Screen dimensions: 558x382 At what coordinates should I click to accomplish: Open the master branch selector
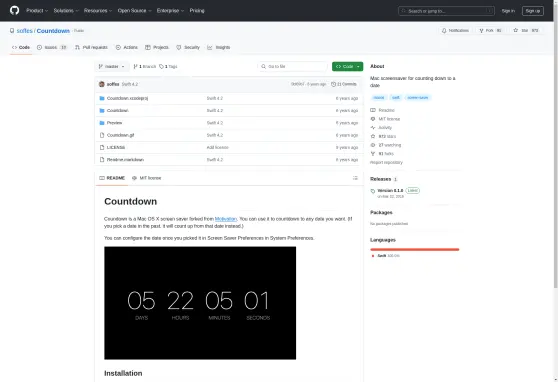coord(111,67)
